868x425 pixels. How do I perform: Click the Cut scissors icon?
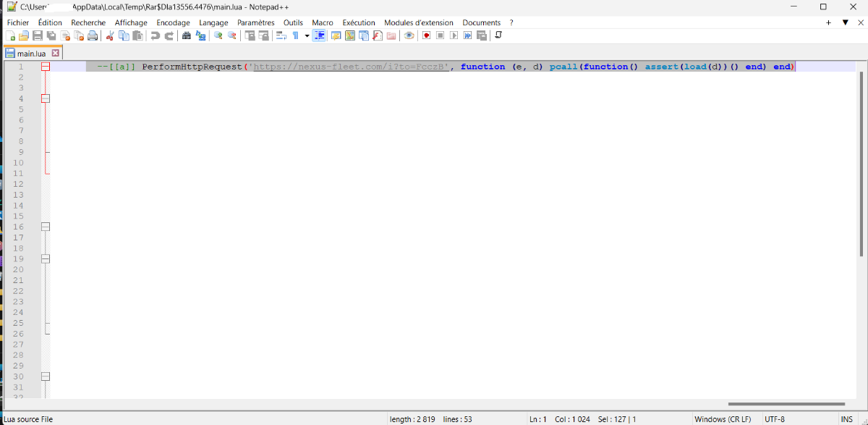pos(111,35)
